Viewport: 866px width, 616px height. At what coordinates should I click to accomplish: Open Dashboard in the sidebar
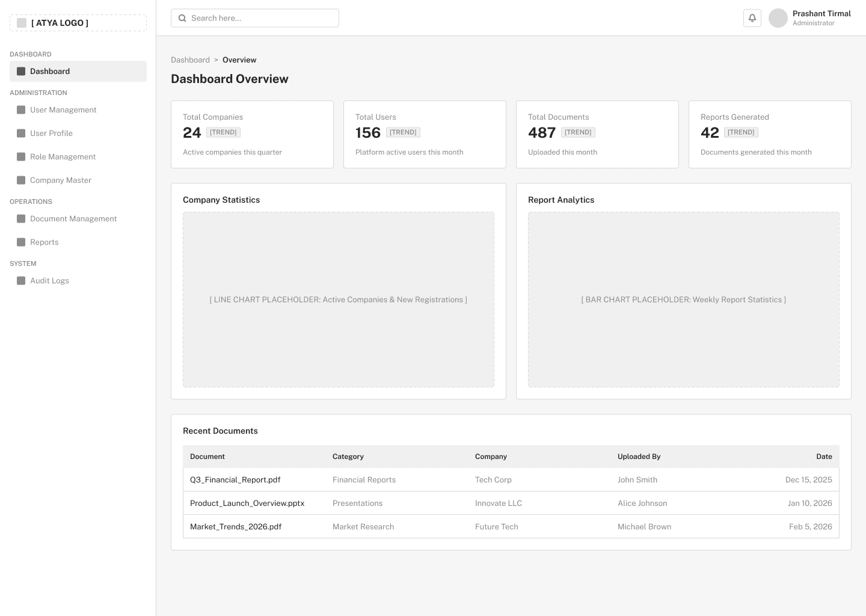(78, 71)
